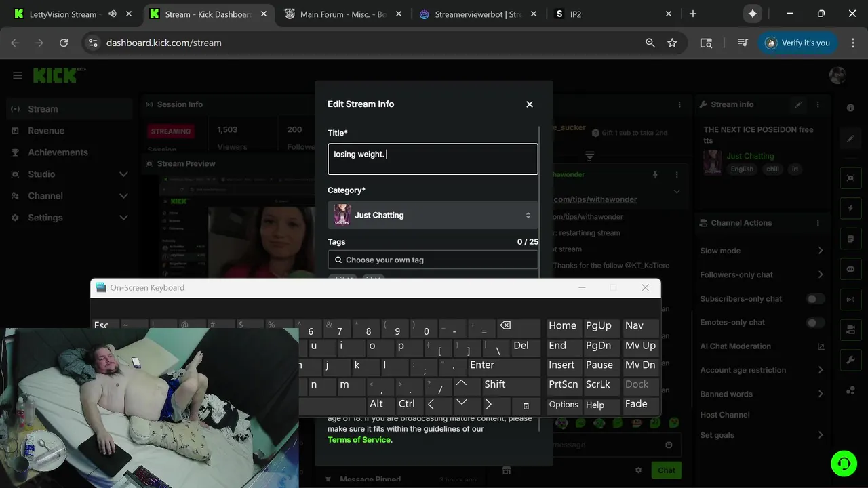Click the wrench icon in right toolbar
The image size is (868, 488).
(x=850, y=360)
